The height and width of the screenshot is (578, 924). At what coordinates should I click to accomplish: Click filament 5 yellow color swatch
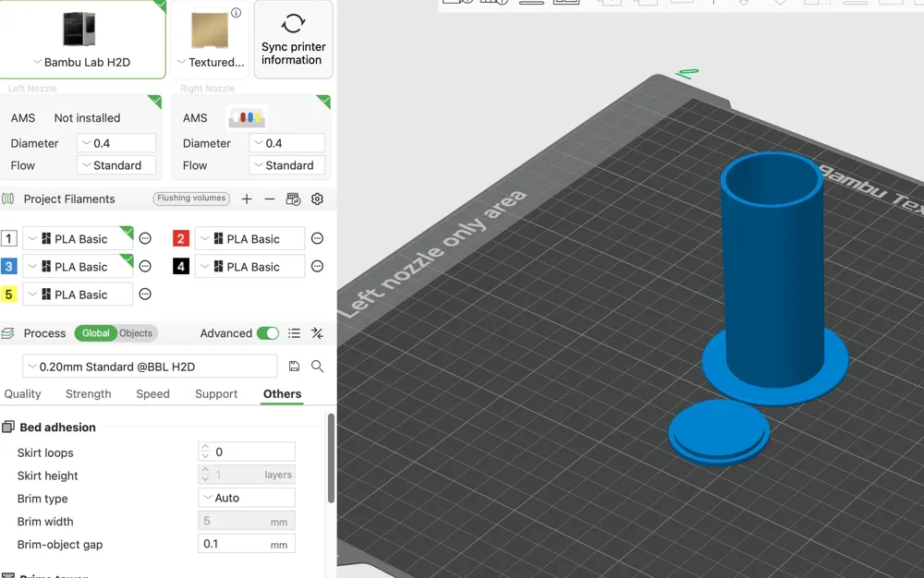tap(9, 295)
